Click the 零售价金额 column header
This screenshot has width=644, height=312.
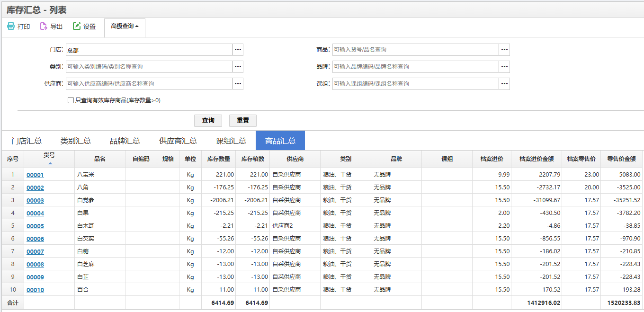pos(622,159)
